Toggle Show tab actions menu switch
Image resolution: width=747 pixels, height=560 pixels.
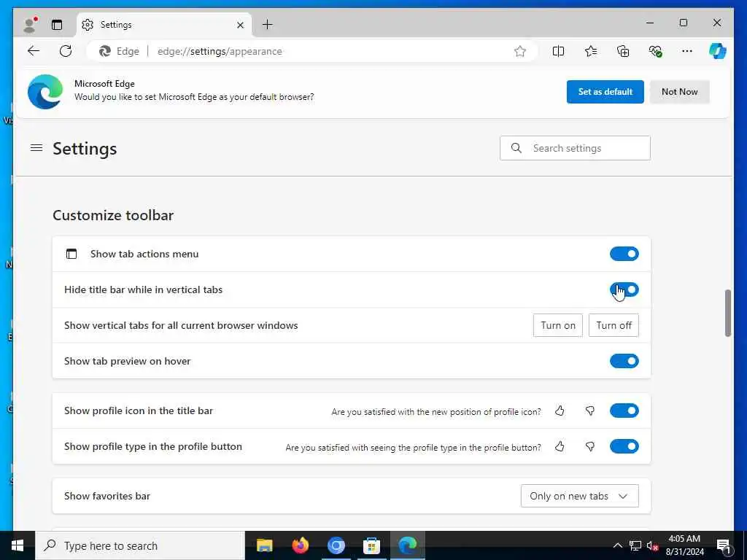[624, 254]
